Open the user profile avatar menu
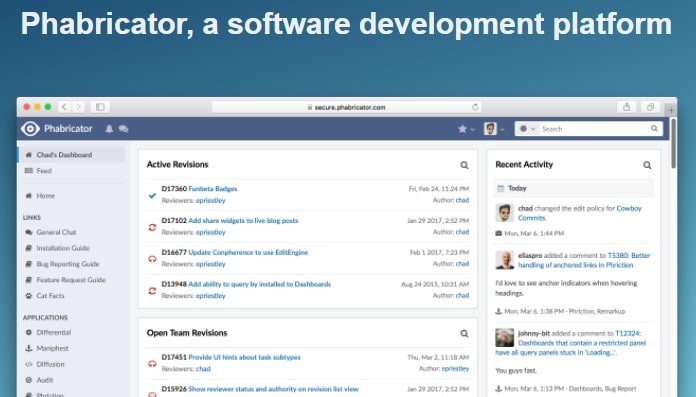Viewport: 696px width, 397px height. (494, 129)
